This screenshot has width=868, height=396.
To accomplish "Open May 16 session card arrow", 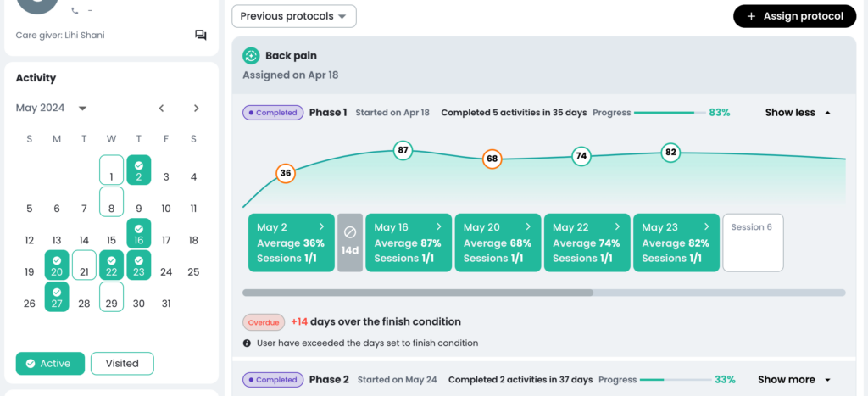I will coord(439,226).
